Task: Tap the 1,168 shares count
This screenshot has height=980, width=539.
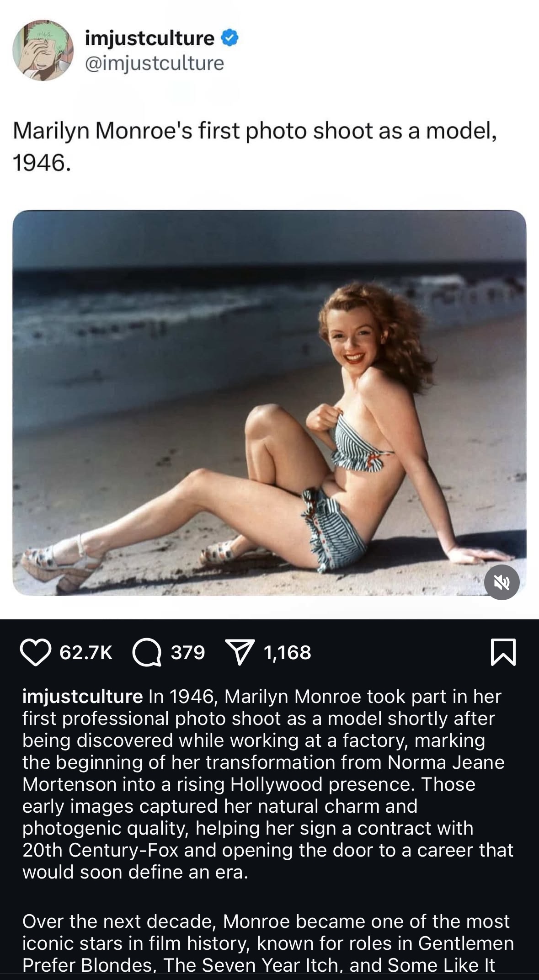Action: point(288,653)
